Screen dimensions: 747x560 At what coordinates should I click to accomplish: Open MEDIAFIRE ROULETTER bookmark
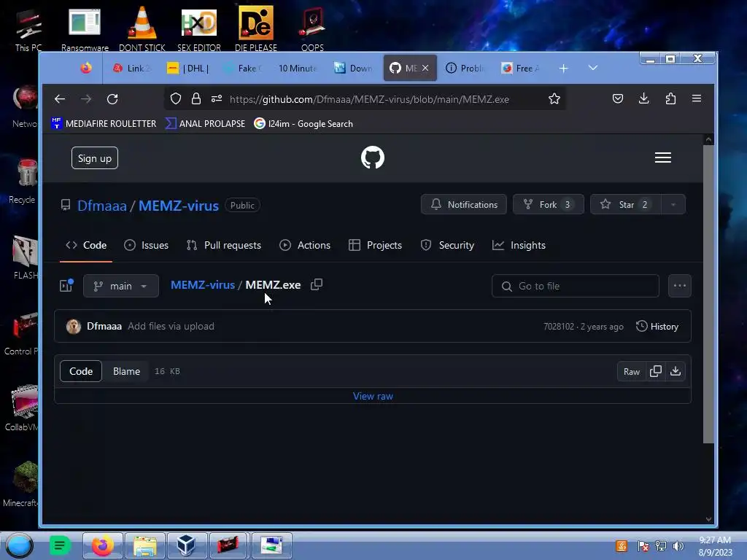(x=104, y=124)
